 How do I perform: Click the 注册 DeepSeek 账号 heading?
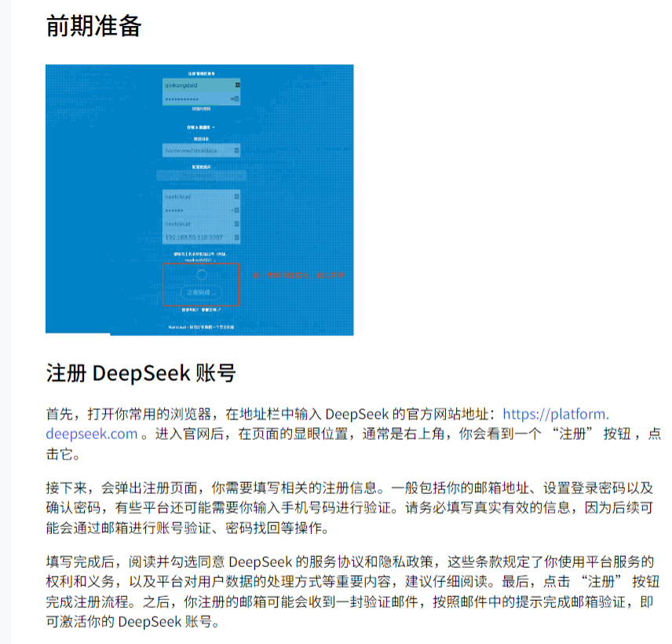[141, 372]
